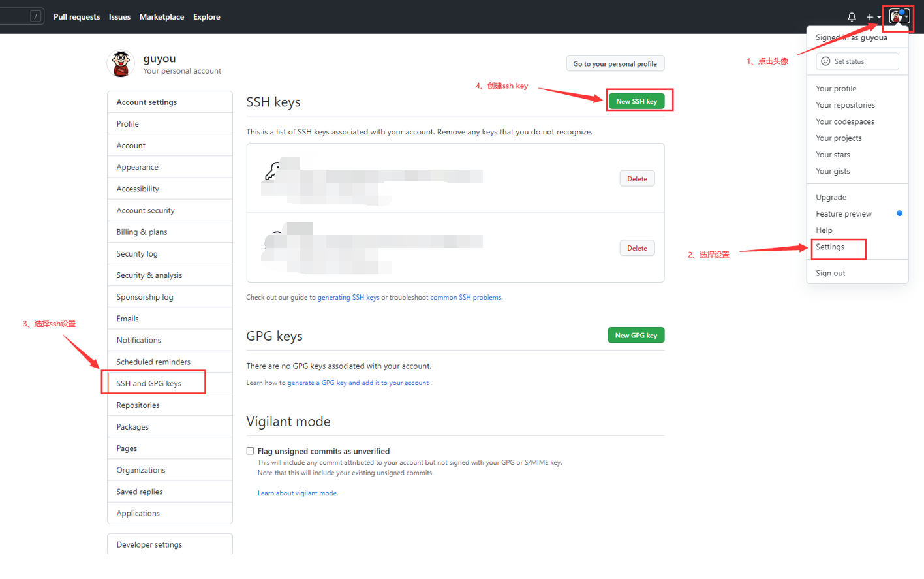The width and height of the screenshot is (924, 579).
Task: Open the common SSH problems link
Action: point(466,297)
